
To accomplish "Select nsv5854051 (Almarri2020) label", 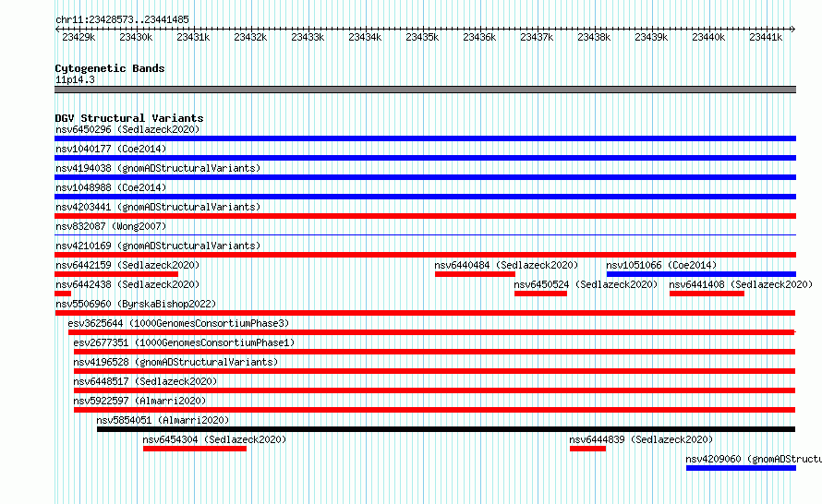I will pos(163,420).
